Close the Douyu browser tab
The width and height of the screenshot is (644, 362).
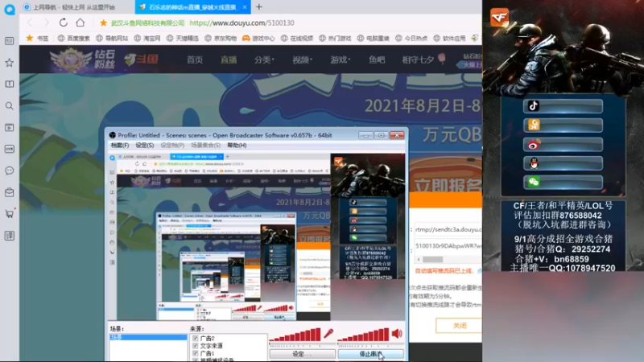(x=245, y=7)
